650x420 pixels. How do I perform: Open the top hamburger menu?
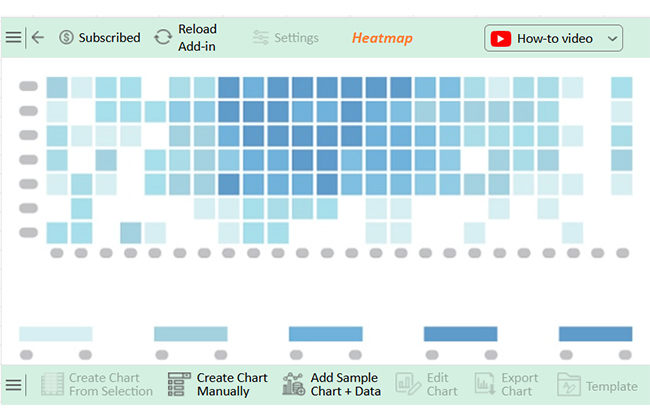tap(13, 38)
